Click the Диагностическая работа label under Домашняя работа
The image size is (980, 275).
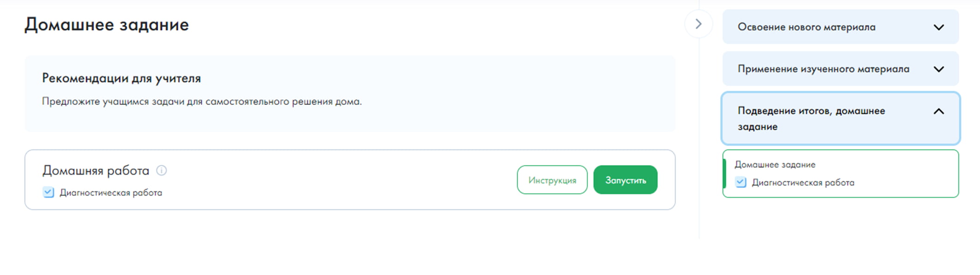111,193
